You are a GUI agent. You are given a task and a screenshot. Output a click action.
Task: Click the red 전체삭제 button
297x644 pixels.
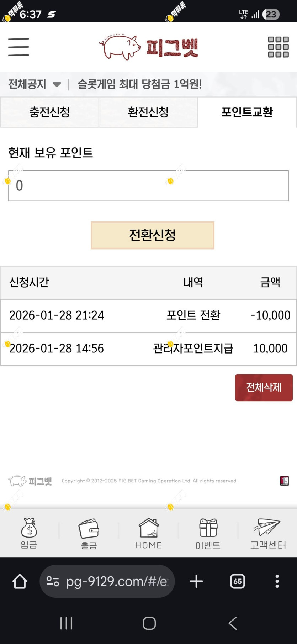(x=264, y=387)
